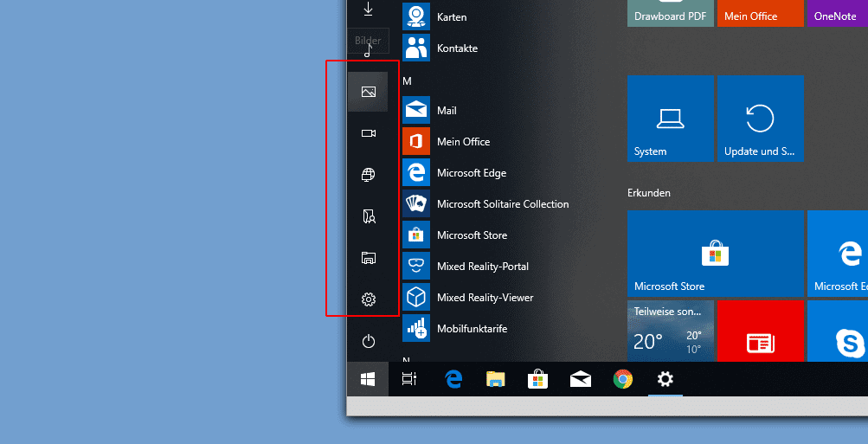Viewport: 868px width, 444px height.
Task: Click the letter M section header
Action: coord(407,81)
